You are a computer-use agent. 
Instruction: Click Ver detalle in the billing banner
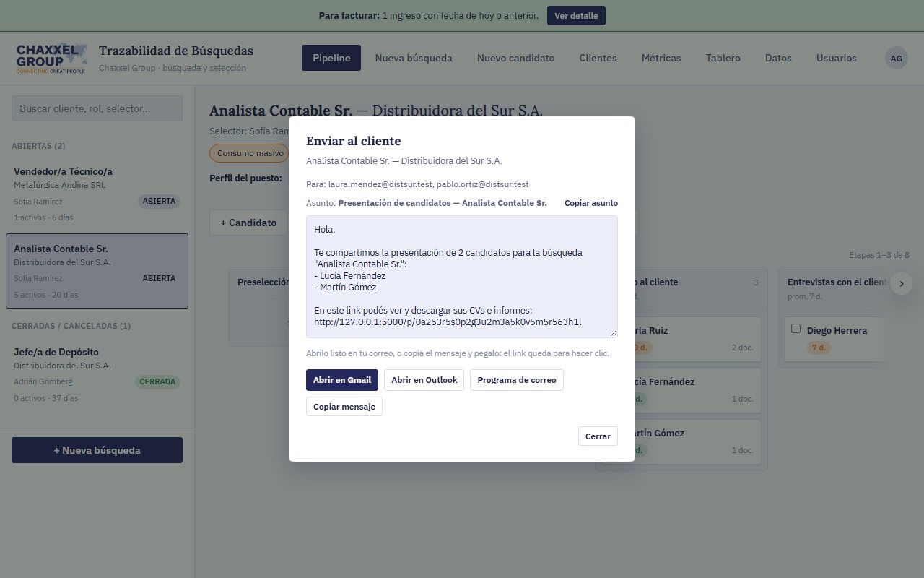click(576, 16)
